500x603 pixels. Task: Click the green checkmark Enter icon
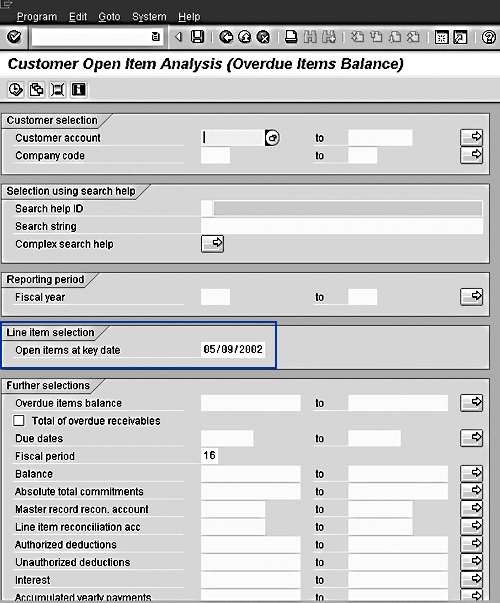coord(14,37)
